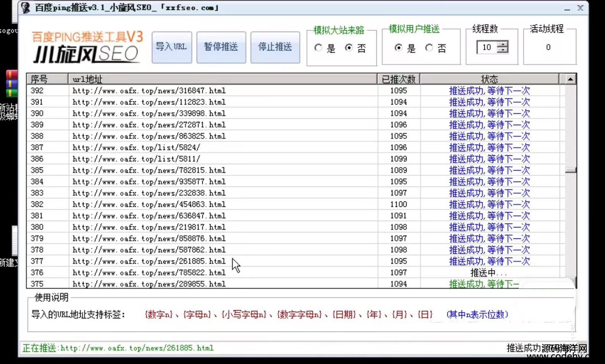605x364 pixels.
Task: Select row with URL news/232838.html
Action: click(296, 193)
